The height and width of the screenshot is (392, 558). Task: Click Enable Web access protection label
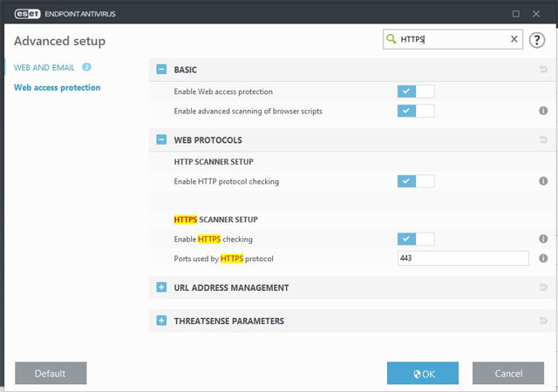(223, 91)
